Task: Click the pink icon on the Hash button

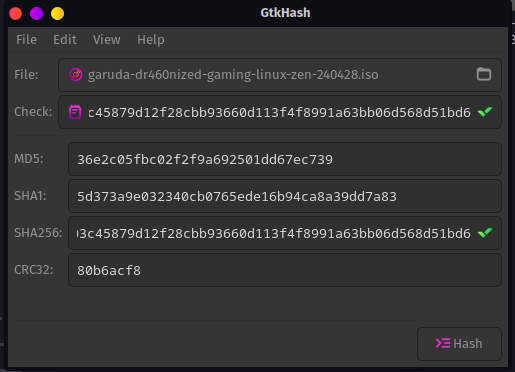Action: [443, 343]
